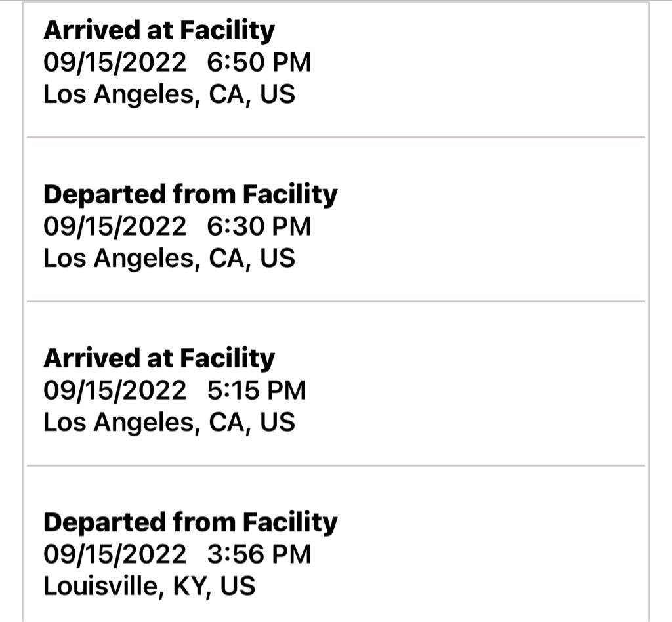672x622 pixels.
Task: Select Los Angeles location under 5:15 PM entry
Action: click(169, 423)
